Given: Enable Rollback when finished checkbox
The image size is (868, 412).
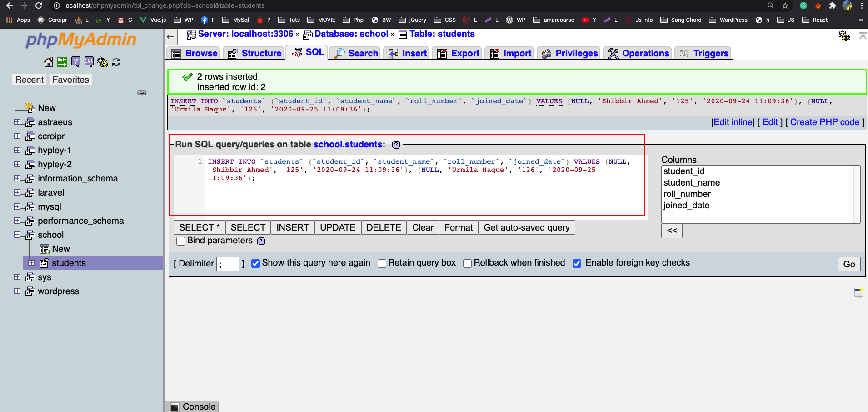Looking at the screenshot, I should tap(467, 263).
